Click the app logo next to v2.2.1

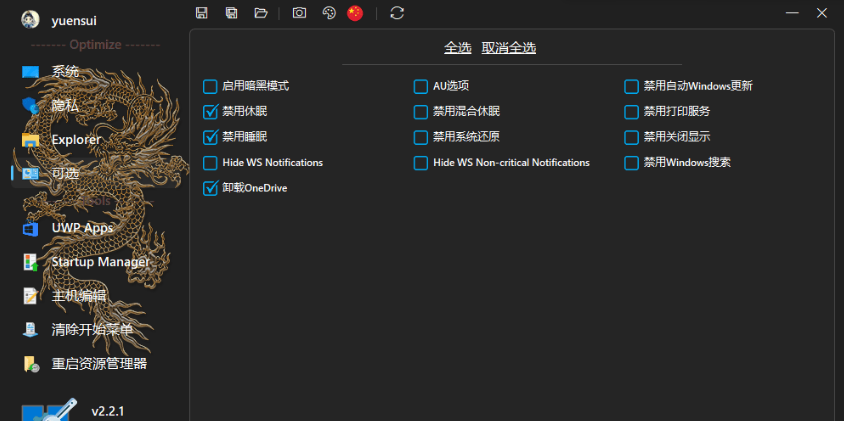49,410
